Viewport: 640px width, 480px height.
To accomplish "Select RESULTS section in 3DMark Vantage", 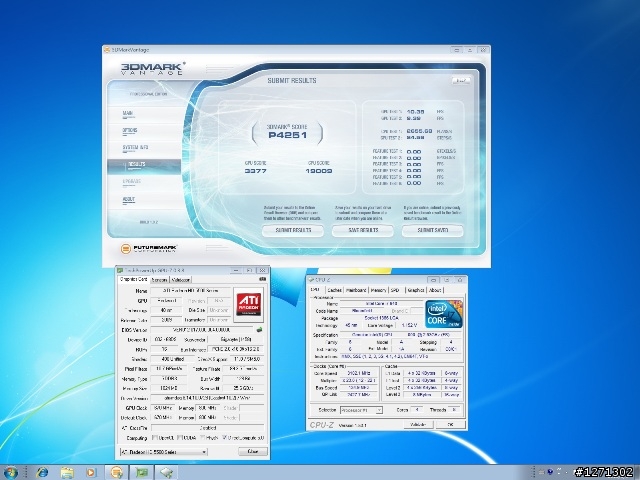I will pos(144,165).
